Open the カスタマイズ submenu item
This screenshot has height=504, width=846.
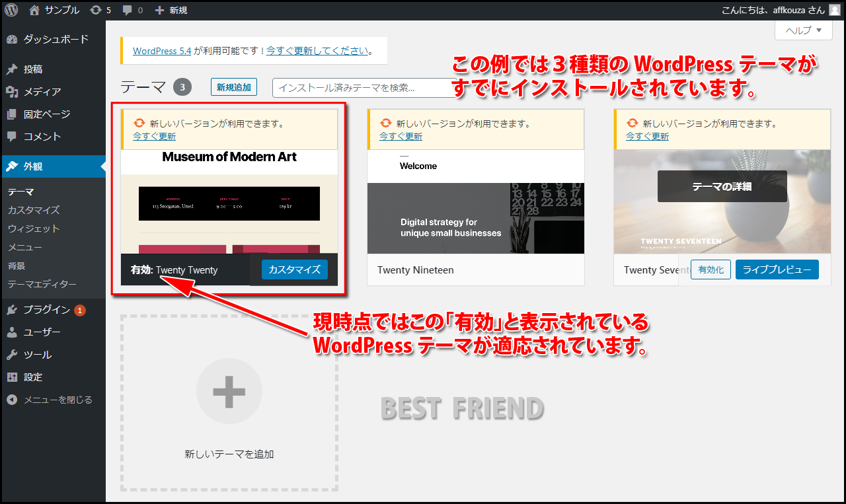[34, 210]
